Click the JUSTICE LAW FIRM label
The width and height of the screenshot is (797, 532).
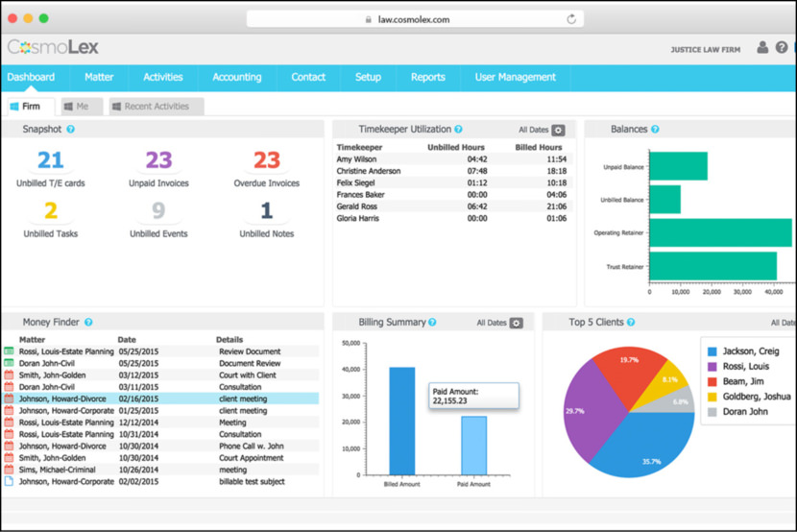706,49
